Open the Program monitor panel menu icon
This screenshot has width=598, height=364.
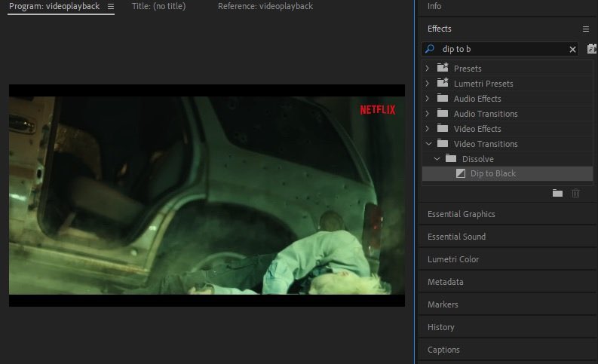click(x=111, y=7)
